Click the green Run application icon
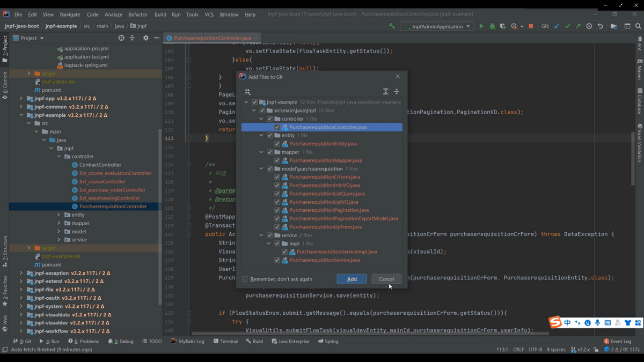644x362 pixels. (x=481, y=26)
